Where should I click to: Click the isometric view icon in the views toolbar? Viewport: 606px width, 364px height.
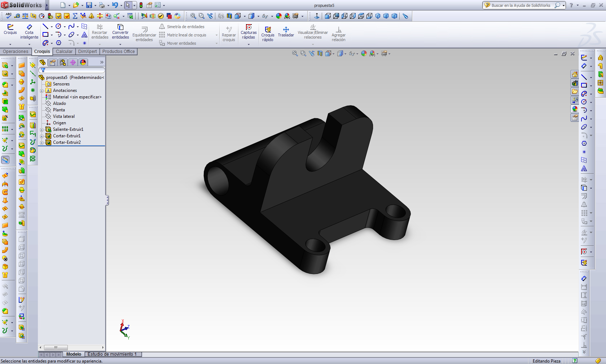coord(378,16)
